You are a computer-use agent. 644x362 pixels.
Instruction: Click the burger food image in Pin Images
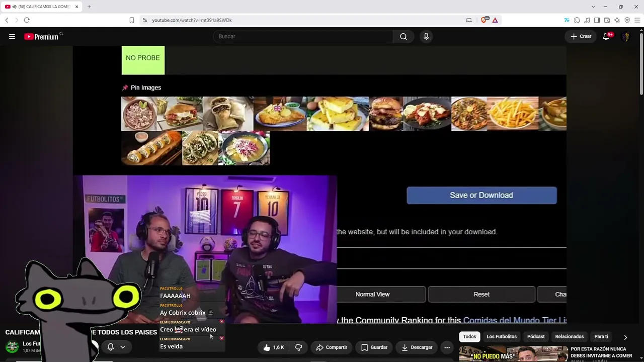pyautogui.click(x=385, y=114)
